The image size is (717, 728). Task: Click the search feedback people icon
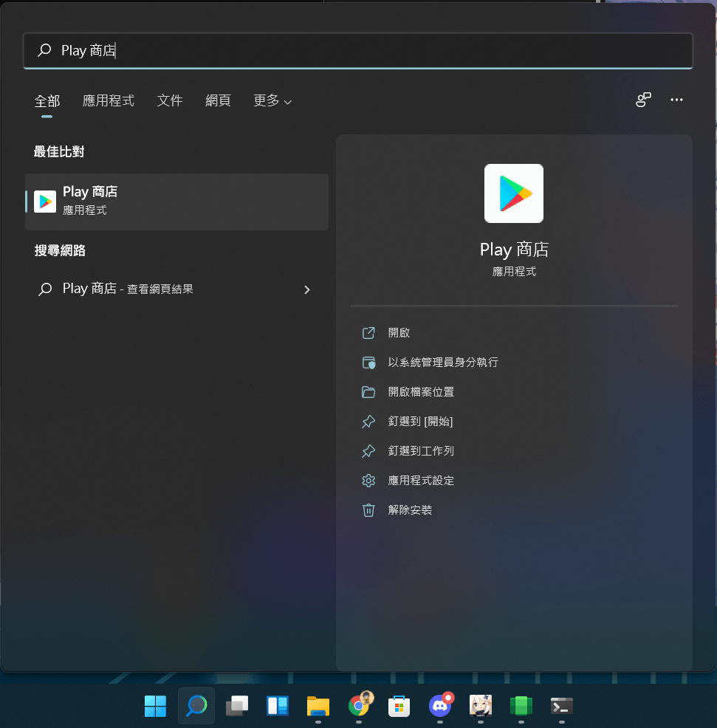643,100
